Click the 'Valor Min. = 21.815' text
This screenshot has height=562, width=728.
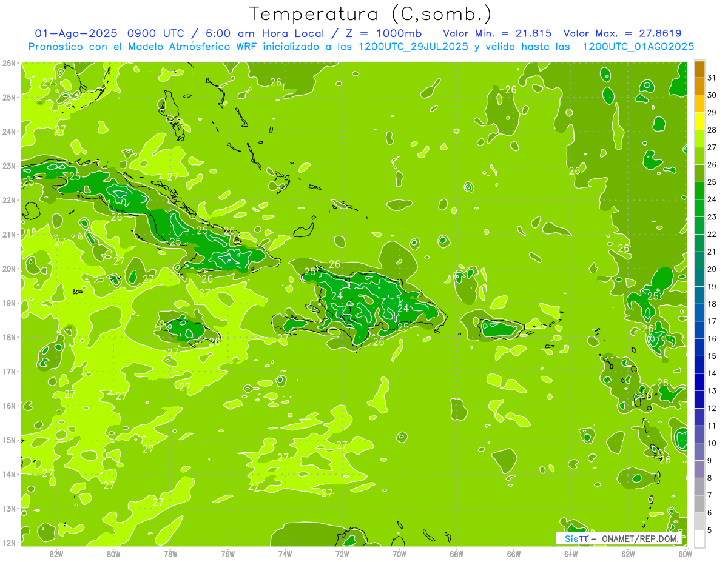tap(497, 33)
